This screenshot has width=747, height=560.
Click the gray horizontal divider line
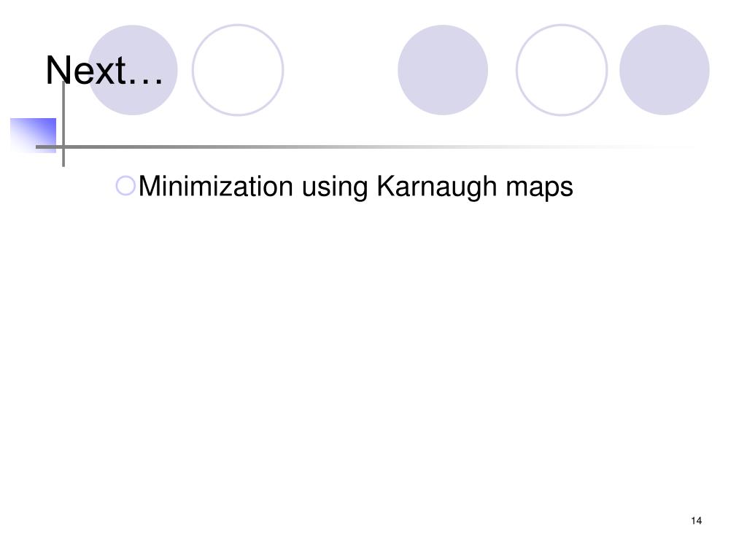coord(362,147)
